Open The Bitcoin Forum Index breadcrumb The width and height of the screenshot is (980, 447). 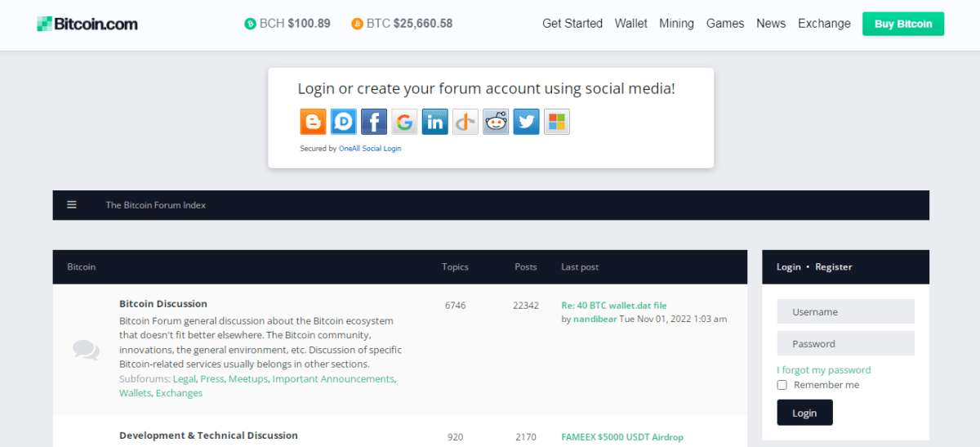click(x=155, y=205)
